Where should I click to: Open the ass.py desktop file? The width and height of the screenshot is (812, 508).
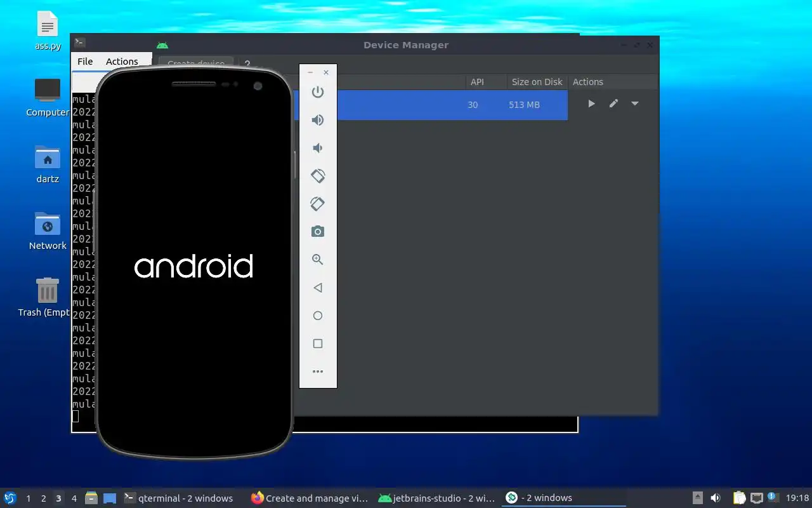pyautogui.click(x=48, y=31)
